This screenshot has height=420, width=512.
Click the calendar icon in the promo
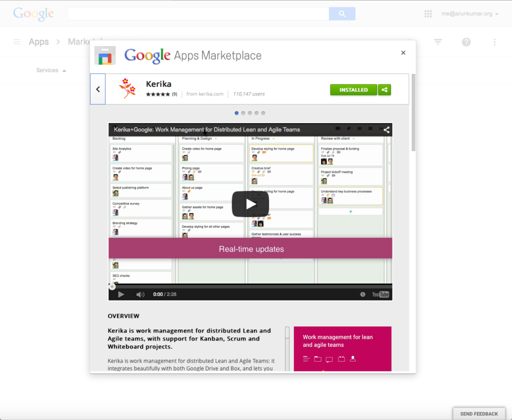(x=341, y=359)
